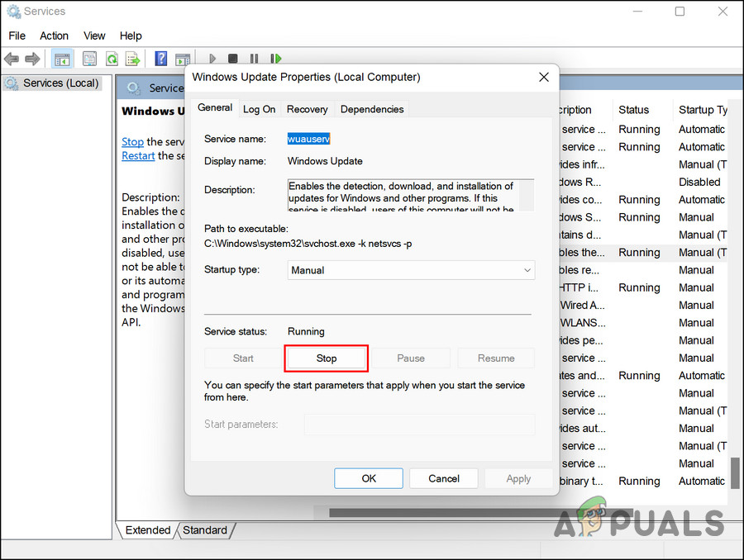Switch to the General tab

point(215,107)
